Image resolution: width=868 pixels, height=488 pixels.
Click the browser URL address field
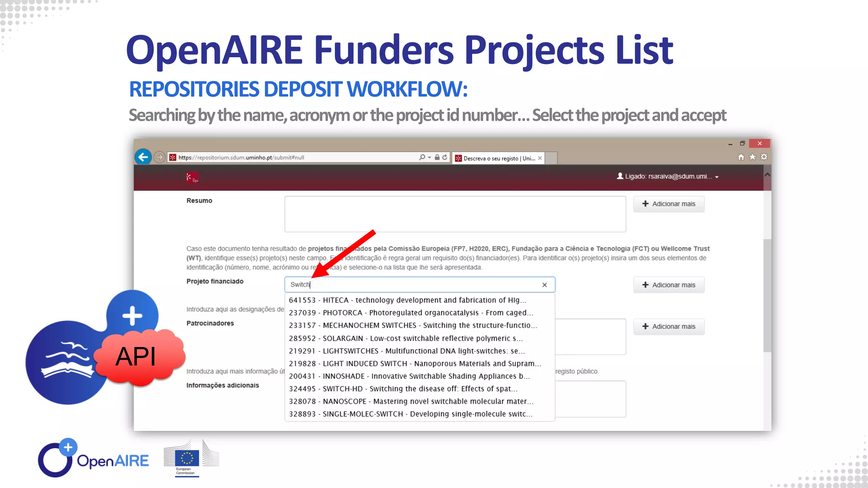click(292, 157)
